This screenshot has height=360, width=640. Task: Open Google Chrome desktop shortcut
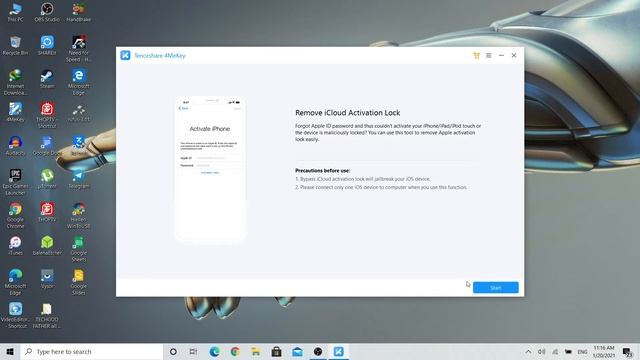[16, 216]
